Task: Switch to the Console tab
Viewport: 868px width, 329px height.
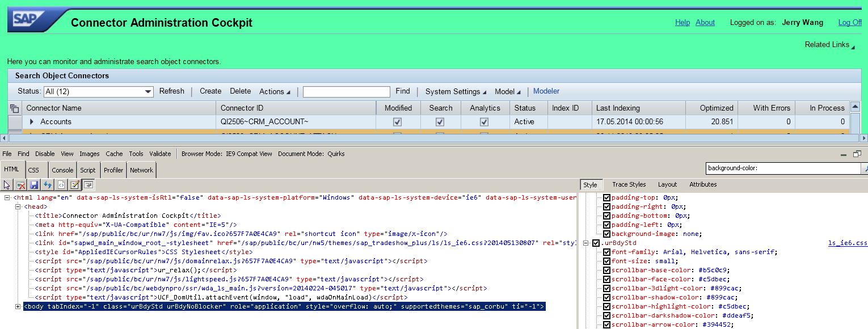Action: tap(62, 170)
